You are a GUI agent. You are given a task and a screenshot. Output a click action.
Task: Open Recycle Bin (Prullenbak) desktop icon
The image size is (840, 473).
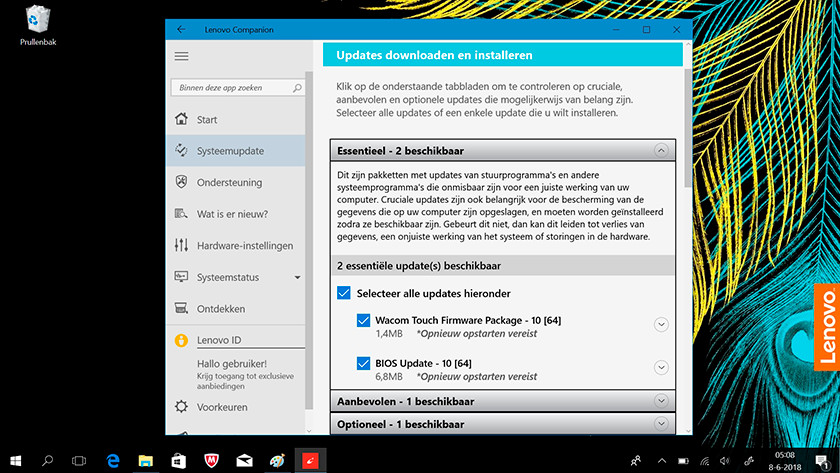point(37,21)
